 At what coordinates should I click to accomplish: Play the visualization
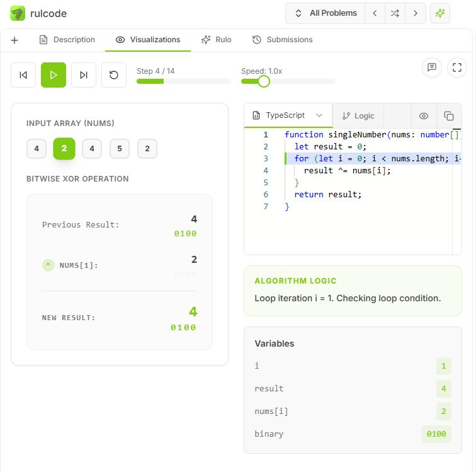click(54, 75)
